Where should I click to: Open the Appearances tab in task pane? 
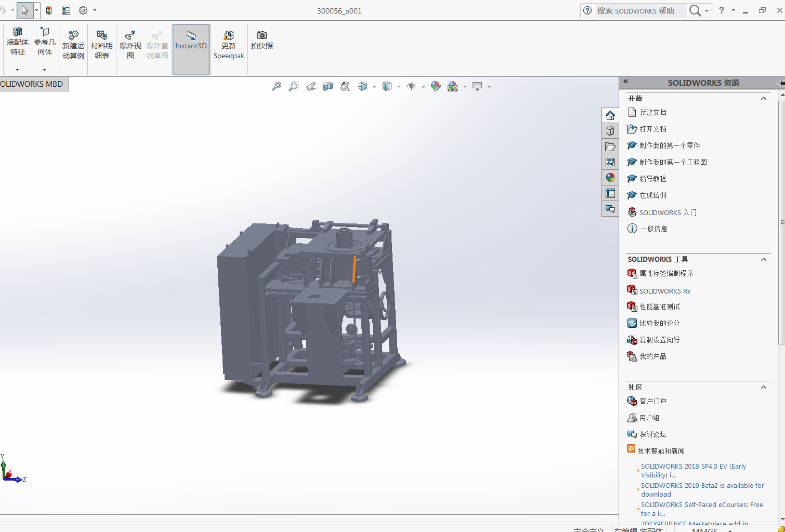[610, 178]
